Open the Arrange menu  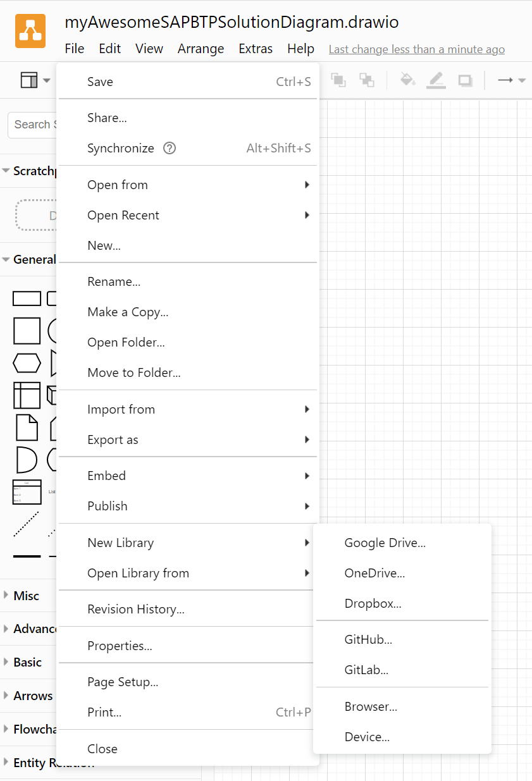pos(201,49)
